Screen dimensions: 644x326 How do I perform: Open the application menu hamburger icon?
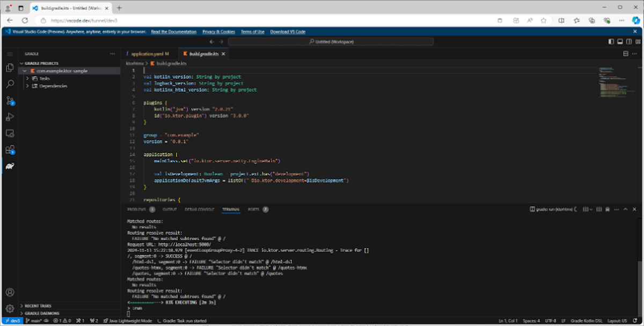(x=9, y=54)
